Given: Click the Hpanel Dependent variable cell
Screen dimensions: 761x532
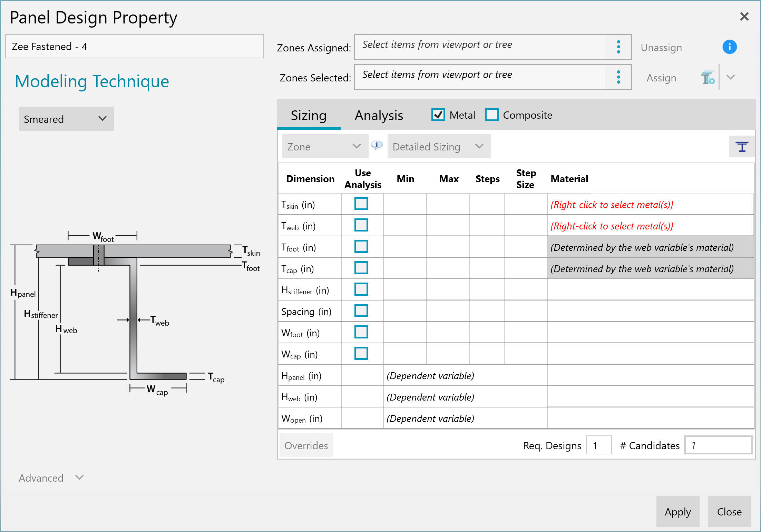Looking at the screenshot, I should pyautogui.click(x=465, y=375).
